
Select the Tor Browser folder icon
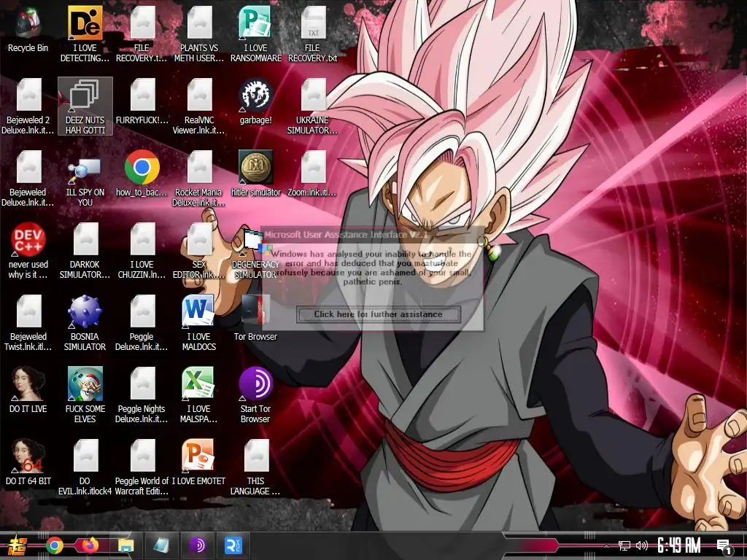click(256, 318)
